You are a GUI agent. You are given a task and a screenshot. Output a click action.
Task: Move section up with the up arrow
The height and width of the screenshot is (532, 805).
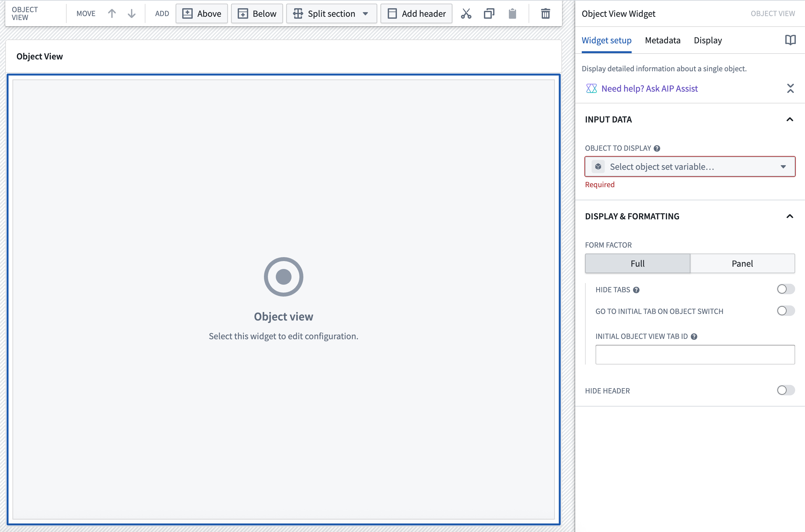[112, 13]
